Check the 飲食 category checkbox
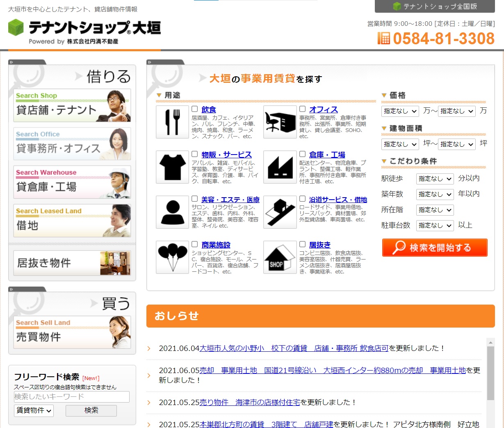Image resolution: width=504 pixels, height=428 pixels. click(x=195, y=109)
